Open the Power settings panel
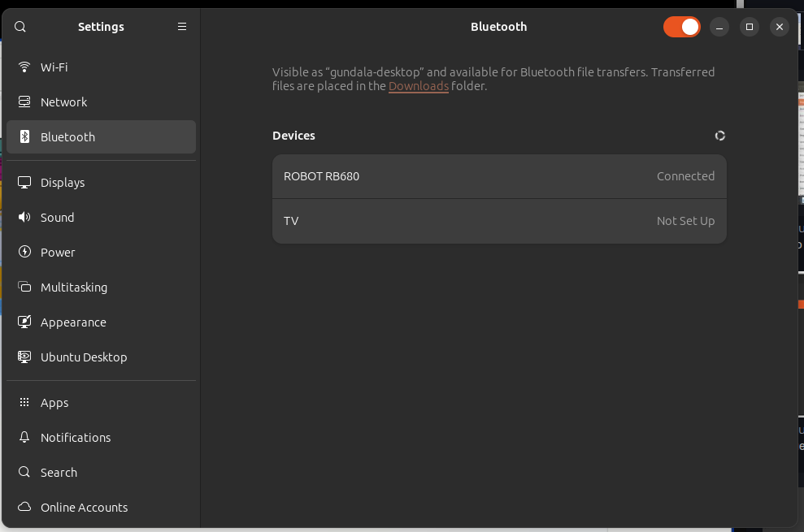 click(102, 252)
